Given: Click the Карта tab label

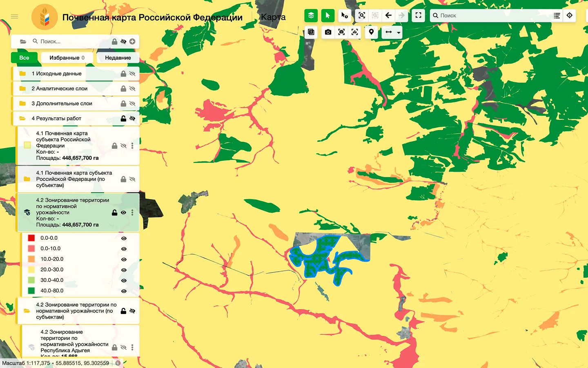Looking at the screenshot, I should [273, 17].
